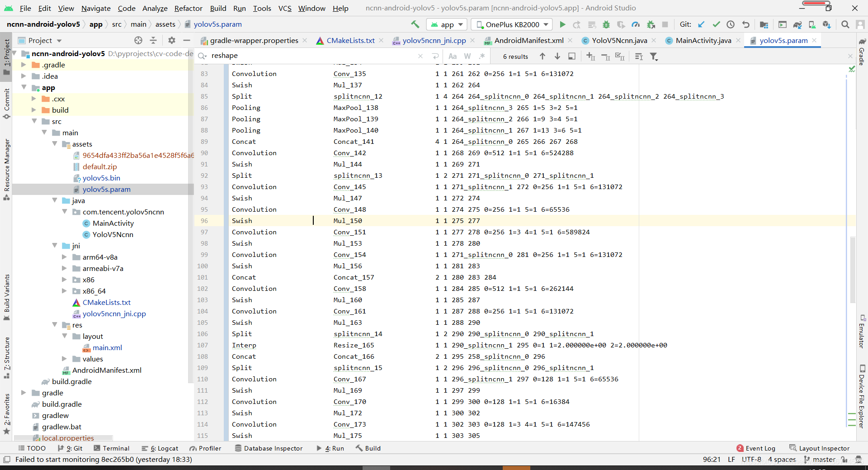Click the assets breadcrumb in navigation bar
The height and width of the screenshot is (470, 868).
[165, 24]
